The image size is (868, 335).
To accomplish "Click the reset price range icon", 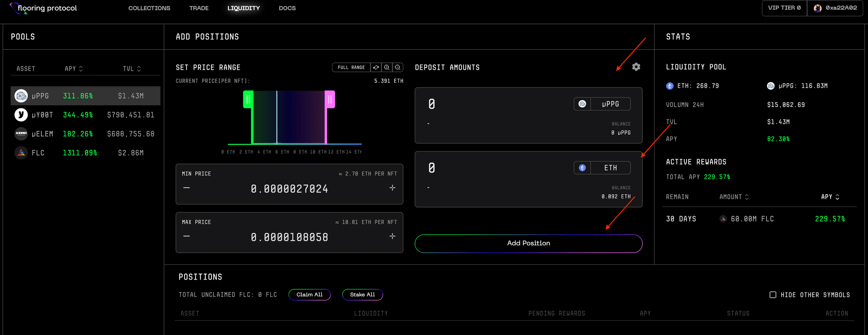I will (376, 68).
